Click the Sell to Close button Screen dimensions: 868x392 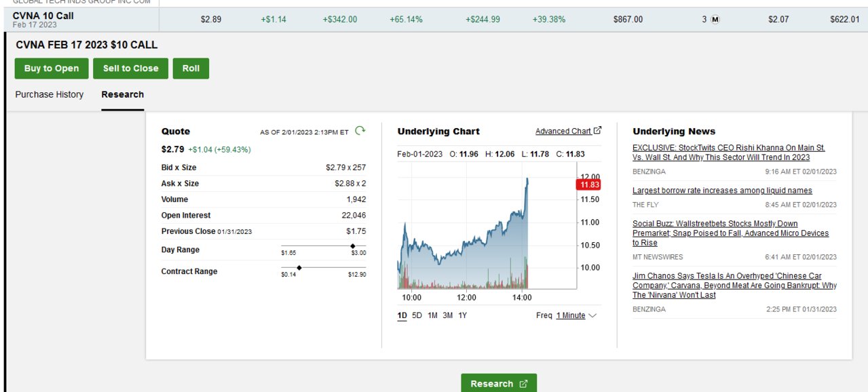(x=131, y=68)
